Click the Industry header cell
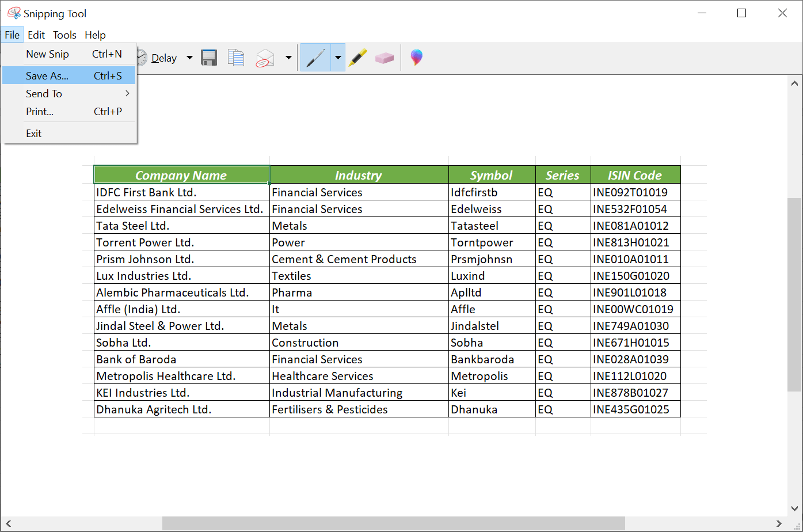 [359, 175]
